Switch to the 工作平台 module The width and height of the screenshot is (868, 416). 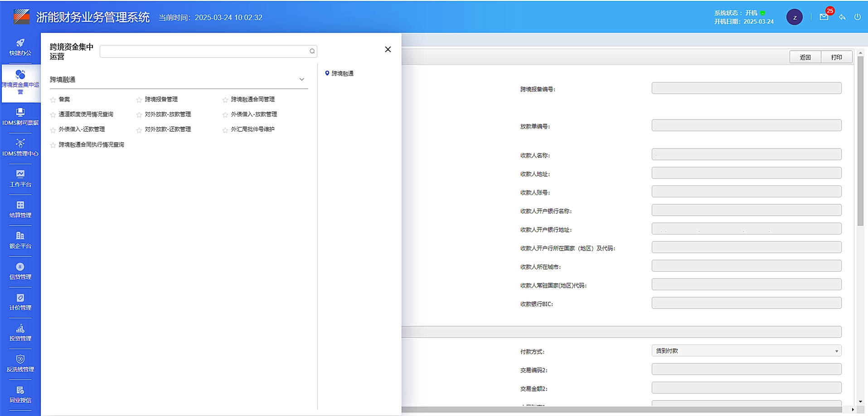(x=20, y=178)
